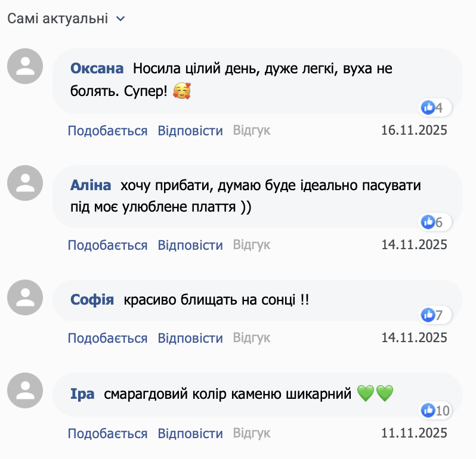Screen dimensions: 476x459
Task: Reply to Іра's comment with "Відповісти"
Action: 190,433
